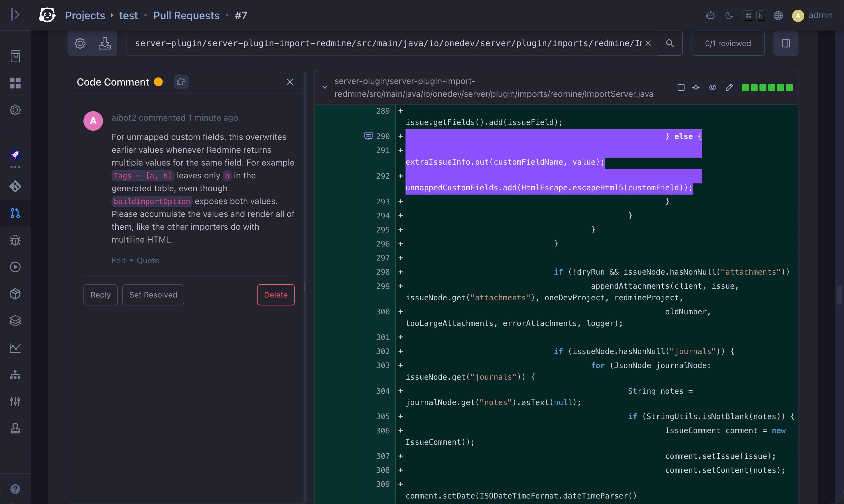Open administration gear sidebar icon
The width and height of the screenshot is (844, 504).
(15, 110)
